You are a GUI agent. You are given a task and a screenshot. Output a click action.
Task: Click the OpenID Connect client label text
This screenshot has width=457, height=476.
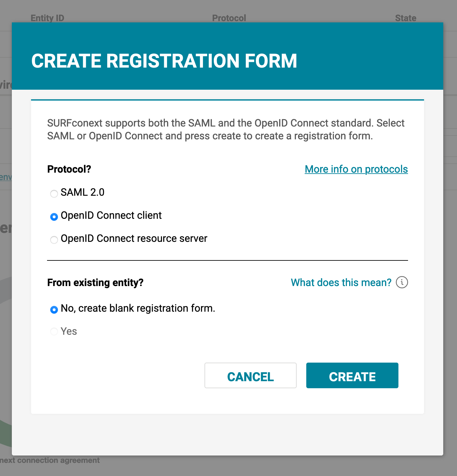click(111, 215)
